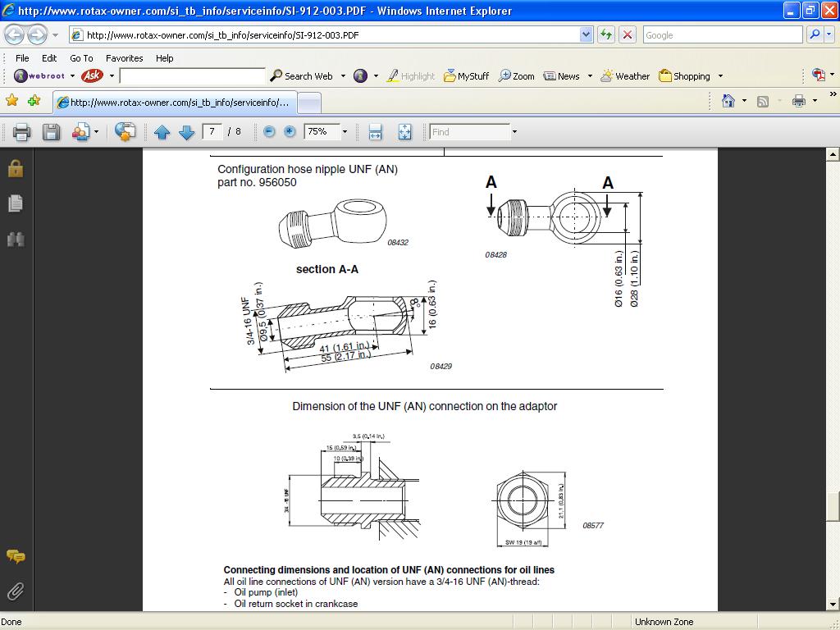The width and height of the screenshot is (840, 630).
Task: Print the PDF document
Action: click(20, 131)
